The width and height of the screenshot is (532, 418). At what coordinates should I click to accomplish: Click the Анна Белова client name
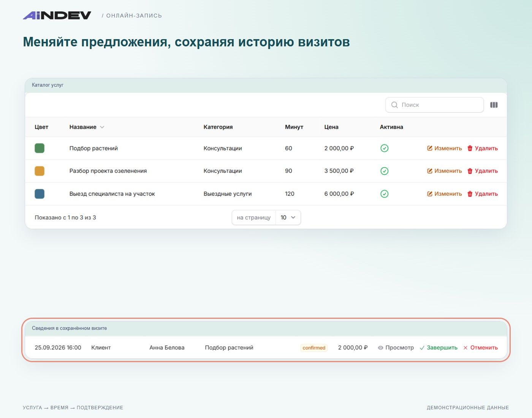167,348
